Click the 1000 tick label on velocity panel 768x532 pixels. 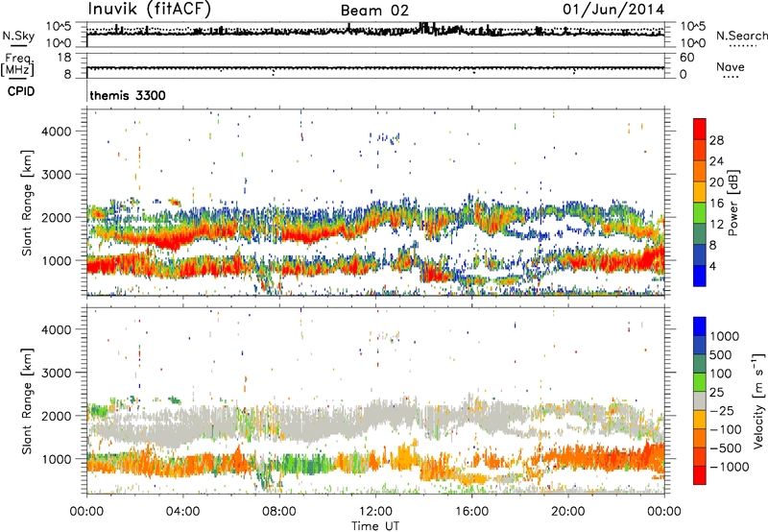[57, 459]
